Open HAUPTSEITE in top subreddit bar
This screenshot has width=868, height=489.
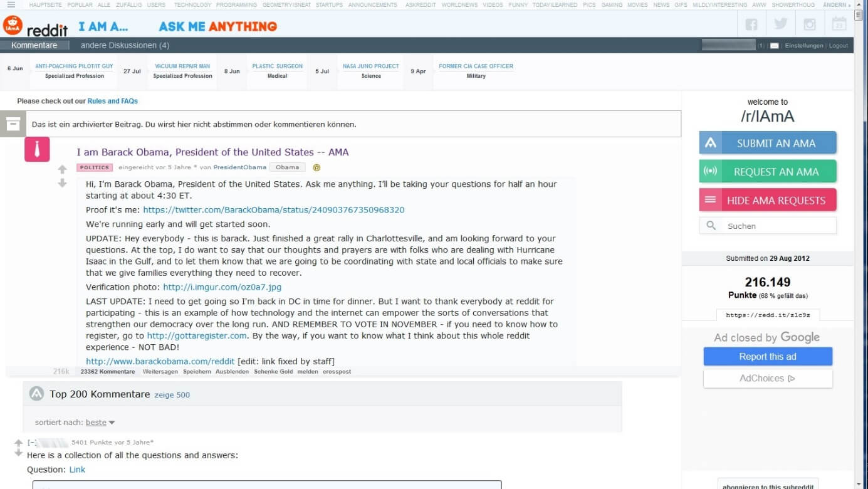(45, 4)
